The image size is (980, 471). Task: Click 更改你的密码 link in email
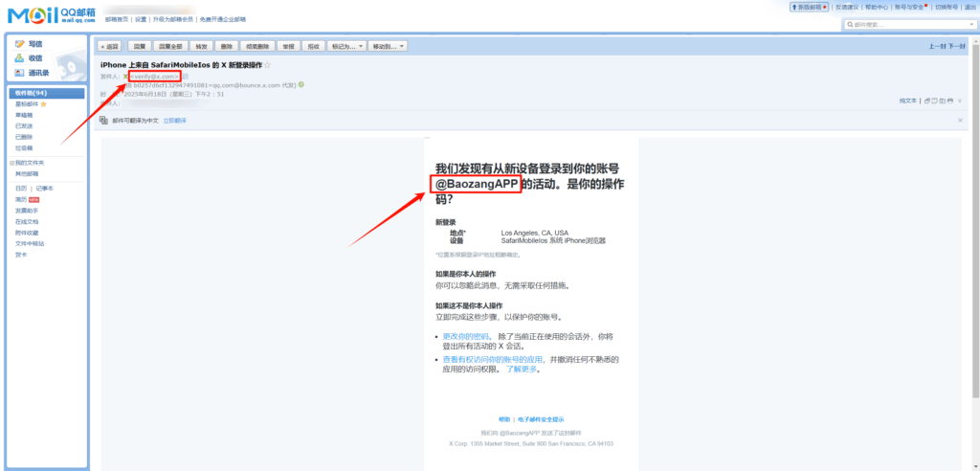coord(467,336)
